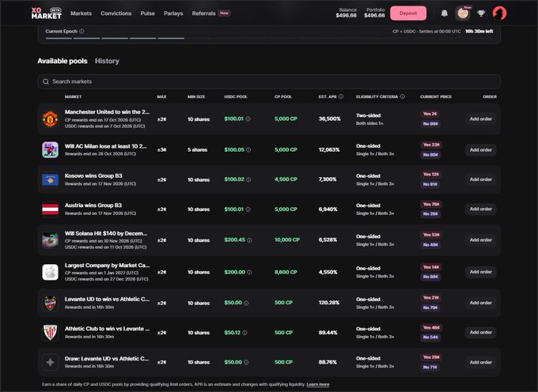Click Yes 2¢ price on Manchester United
Viewport: 538px width, 392px height.
click(x=430, y=114)
